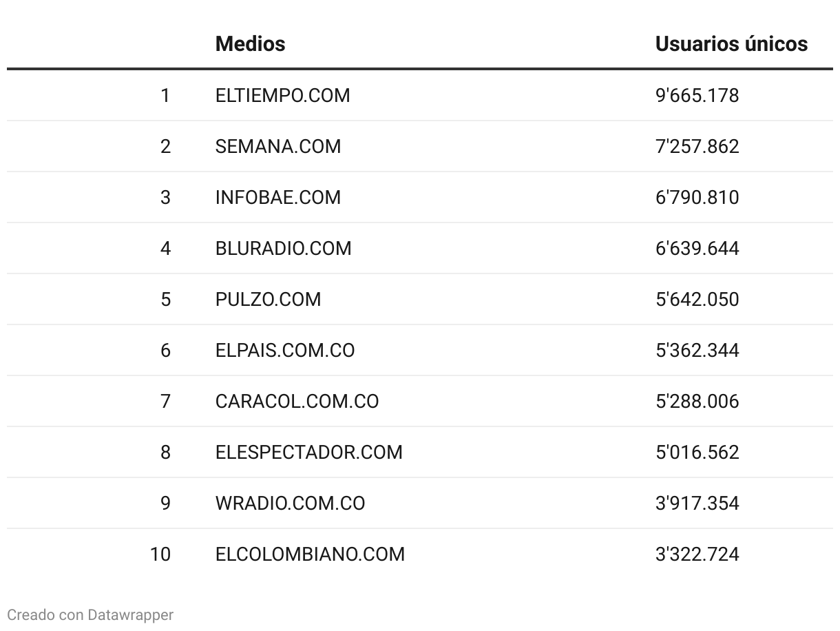Select BLURADIO.COM in the table

point(283,248)
